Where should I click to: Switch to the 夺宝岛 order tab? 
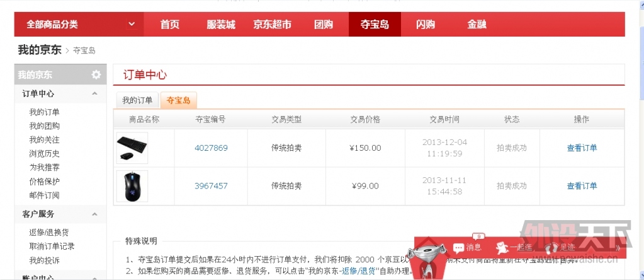(179, 100)
